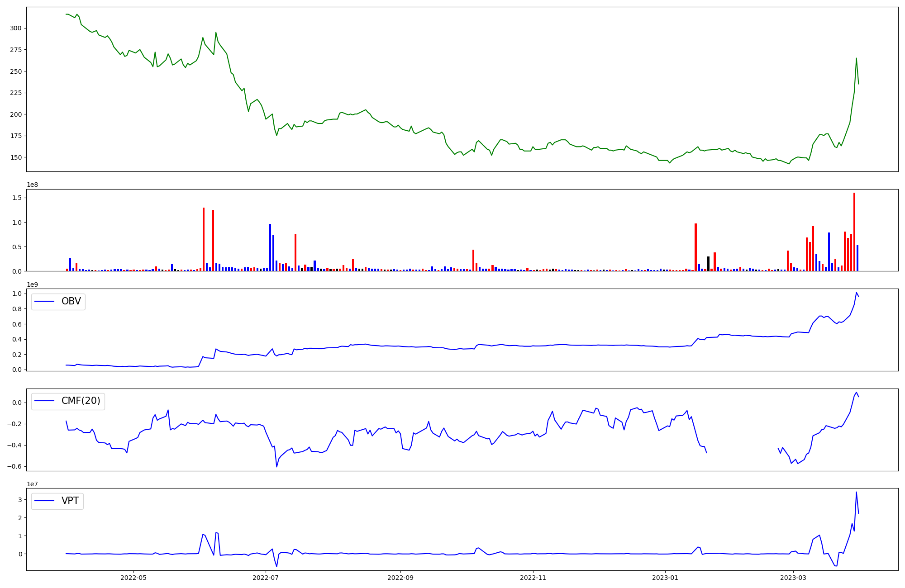Click the 300 price axis tick label
Screen dimensions: 905x588
click(16, 28)
